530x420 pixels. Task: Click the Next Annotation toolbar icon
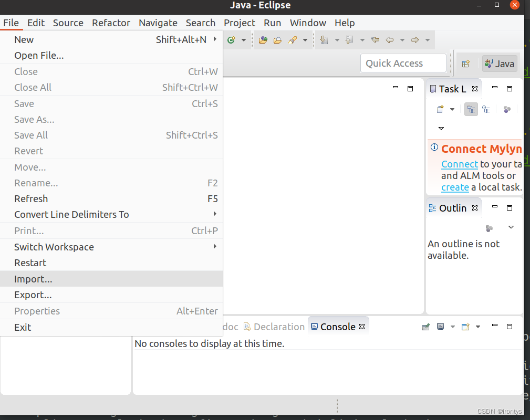click(x=324, y=40)
